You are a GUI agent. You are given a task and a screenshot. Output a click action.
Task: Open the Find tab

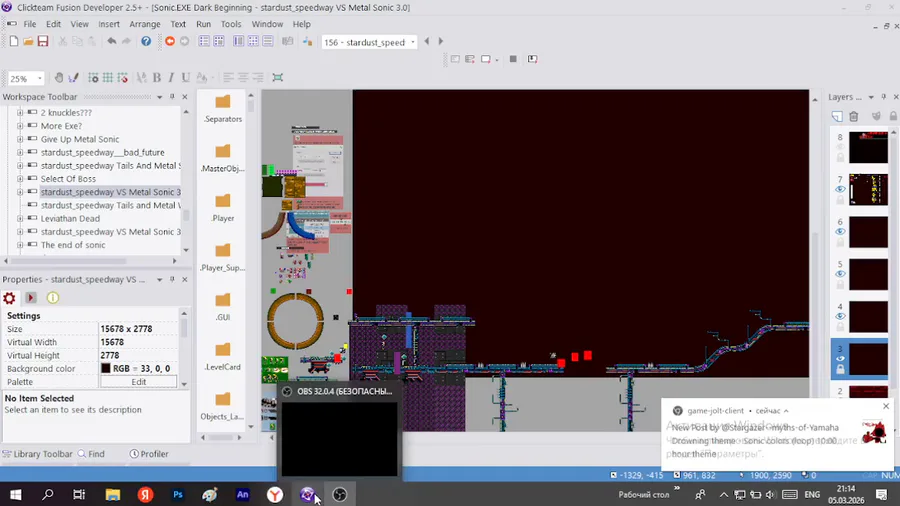(x=91, y=454)
